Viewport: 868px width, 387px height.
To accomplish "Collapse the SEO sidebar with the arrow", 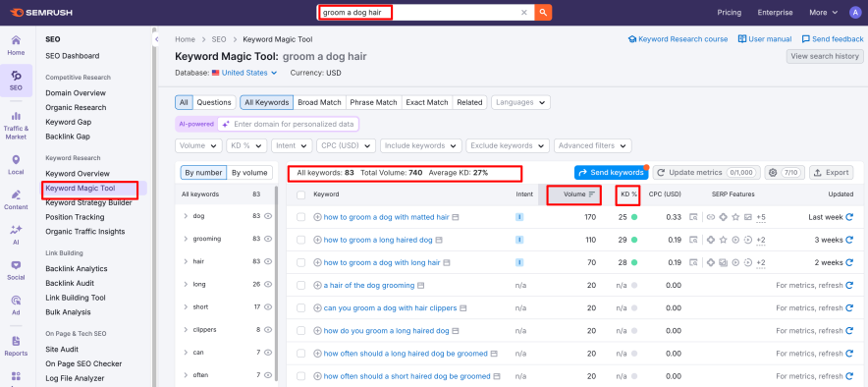I will (x=157, y=39).
